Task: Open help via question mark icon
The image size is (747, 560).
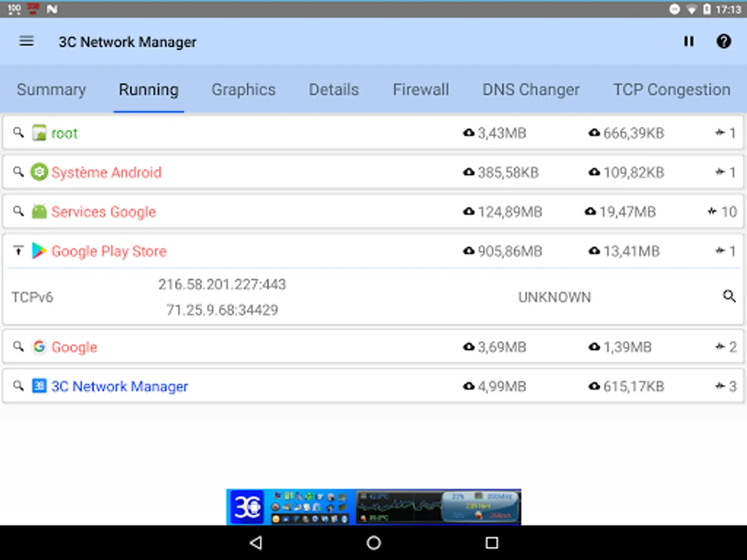Action: [723, 42]
